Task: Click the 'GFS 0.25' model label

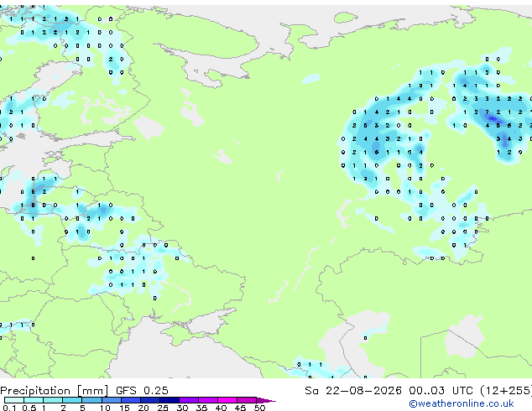Action: tap(142, 391)
